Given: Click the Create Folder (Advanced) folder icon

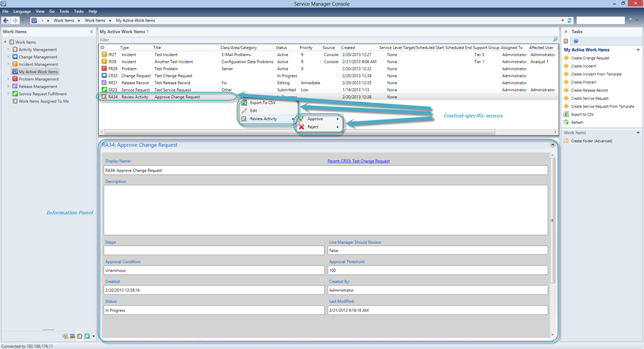Looking at the screenshot, I should pyautogui.click(x=566, y=141).
